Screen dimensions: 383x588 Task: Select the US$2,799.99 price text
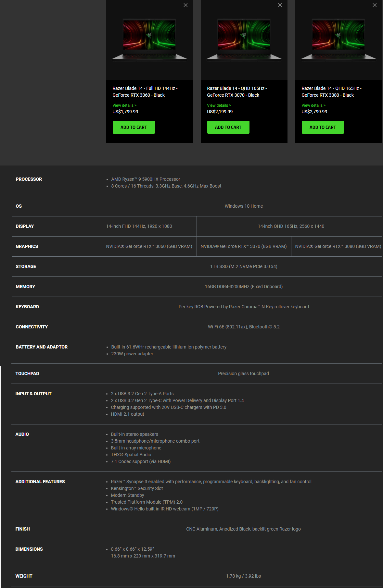[314, 112]
